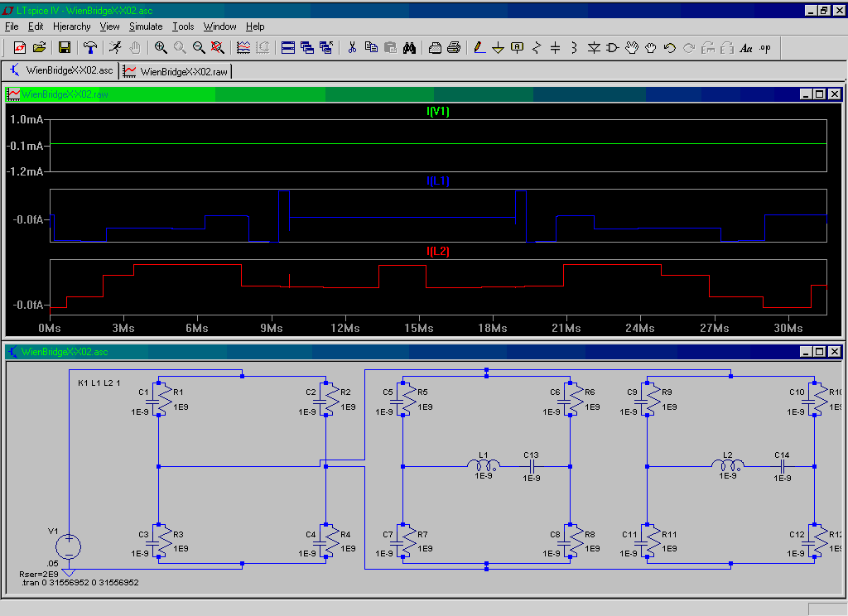Click the Tile Windows toolbar icon

coord(288,48)
